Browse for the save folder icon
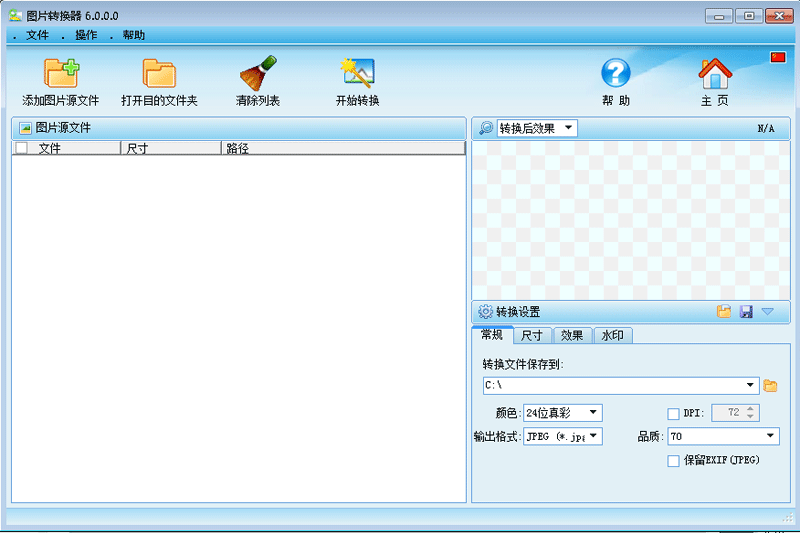The height and width of the screenshot is (533, 800). [x=770, y=386]
